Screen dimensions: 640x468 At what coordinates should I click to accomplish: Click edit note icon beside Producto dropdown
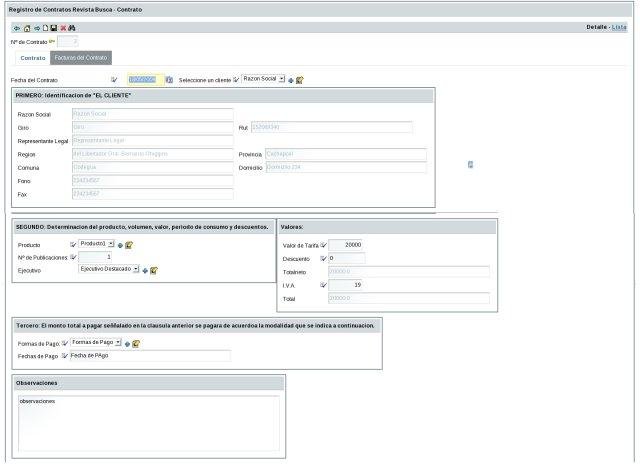129,245
